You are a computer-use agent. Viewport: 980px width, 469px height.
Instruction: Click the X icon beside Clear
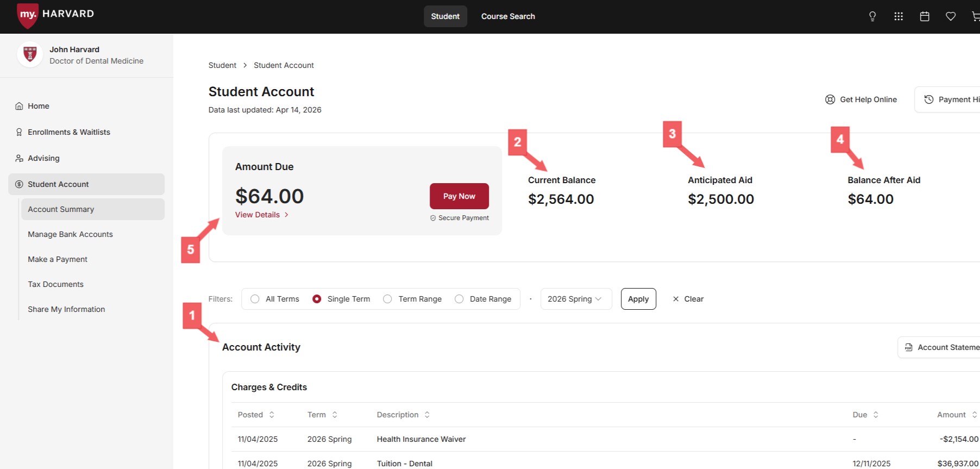676,299
